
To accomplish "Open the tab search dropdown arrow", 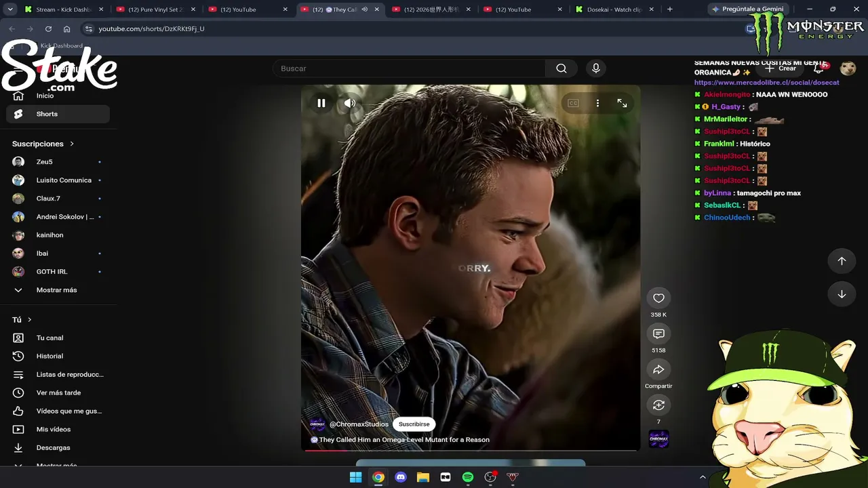I will coord(10,9).
